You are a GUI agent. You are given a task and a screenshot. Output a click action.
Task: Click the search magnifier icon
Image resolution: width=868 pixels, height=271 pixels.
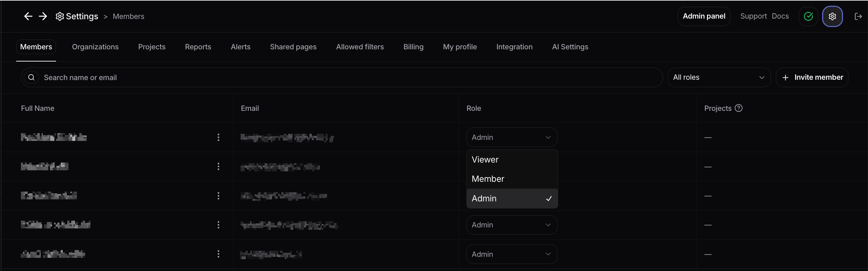pyautogui.click(x=31, y=77)
